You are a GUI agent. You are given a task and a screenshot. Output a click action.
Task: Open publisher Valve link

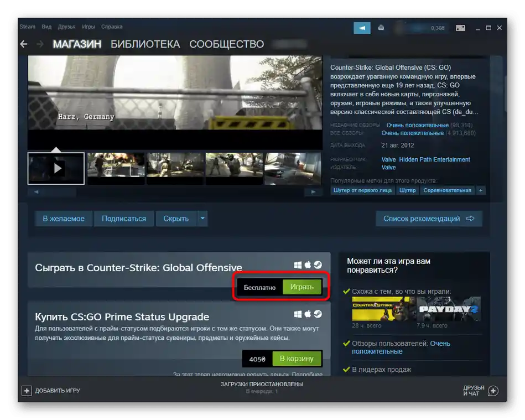(x=388, y=168)
